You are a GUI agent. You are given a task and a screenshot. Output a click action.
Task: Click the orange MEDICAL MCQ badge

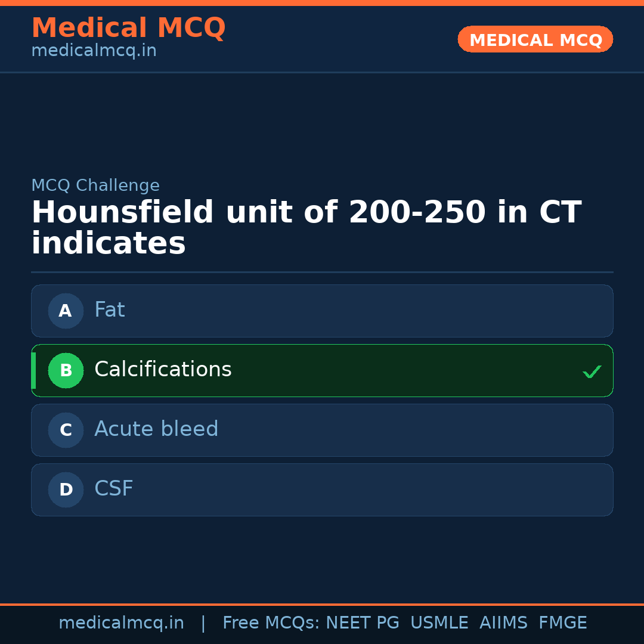click(x=535, y=39)
